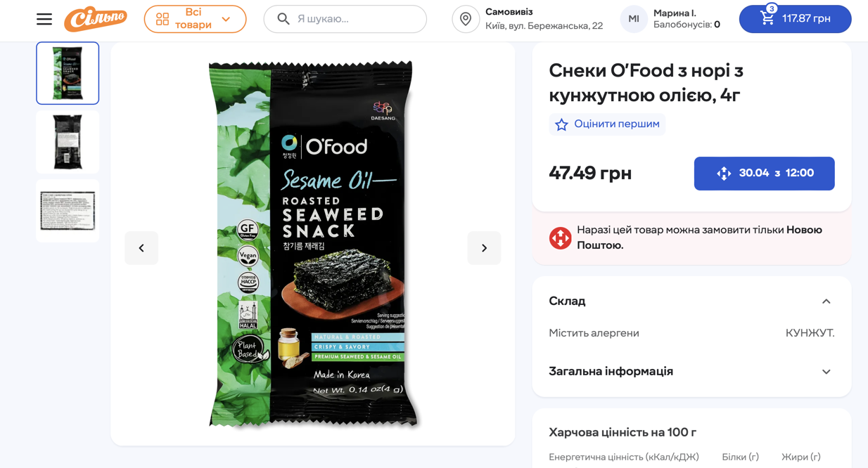Show the previous product image
The height and width of the screenshot is (468, 868).
click(141, 248)
